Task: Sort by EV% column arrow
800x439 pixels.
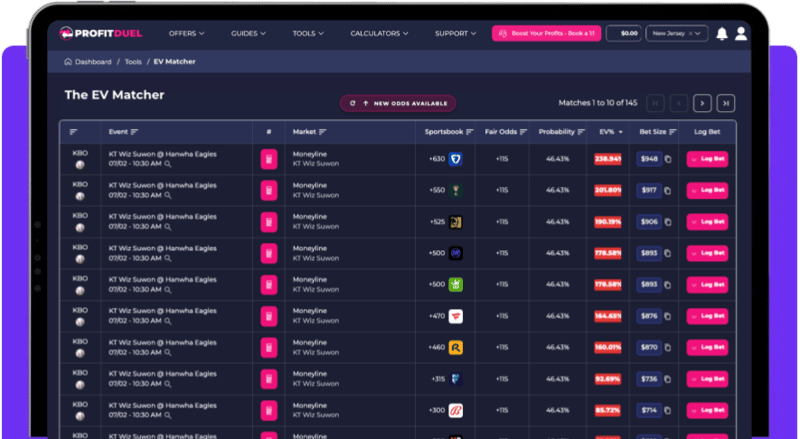Action: (x=621, y=132)
